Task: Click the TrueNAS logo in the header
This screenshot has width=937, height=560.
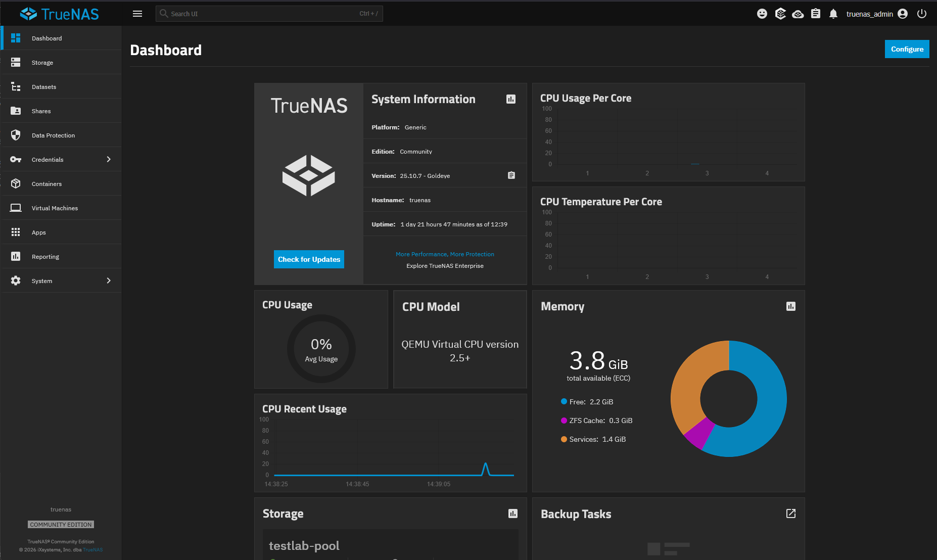Action: [x=60, y=14]
